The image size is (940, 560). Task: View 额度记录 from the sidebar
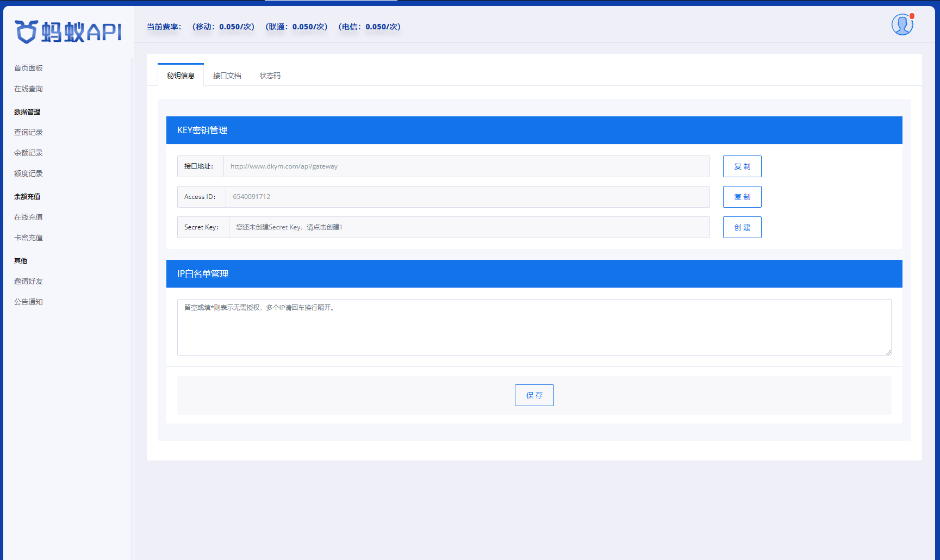(28, 173)
